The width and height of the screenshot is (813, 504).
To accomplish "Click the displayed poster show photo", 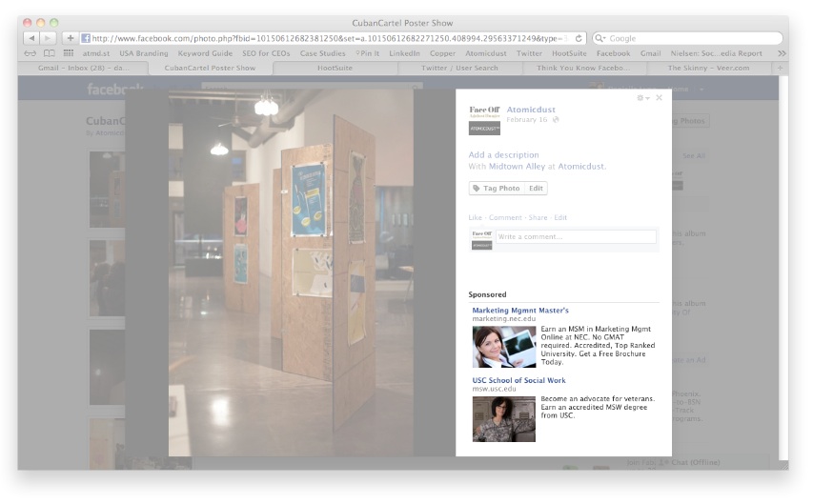I will pos(291,272).
